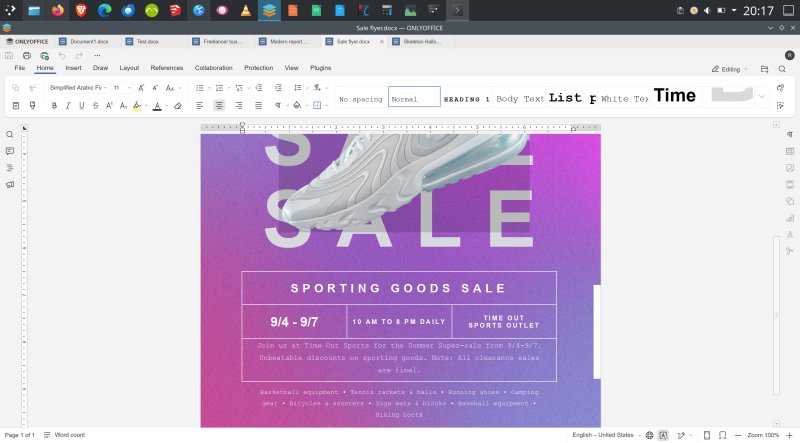Click the clear style eraser icon

pyautogui.click(x=177, y=105)
